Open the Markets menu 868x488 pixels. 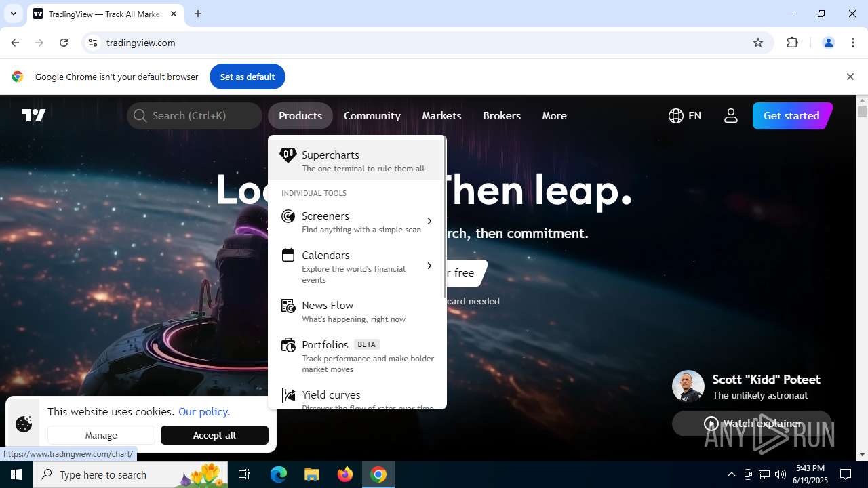pos(441,115)
